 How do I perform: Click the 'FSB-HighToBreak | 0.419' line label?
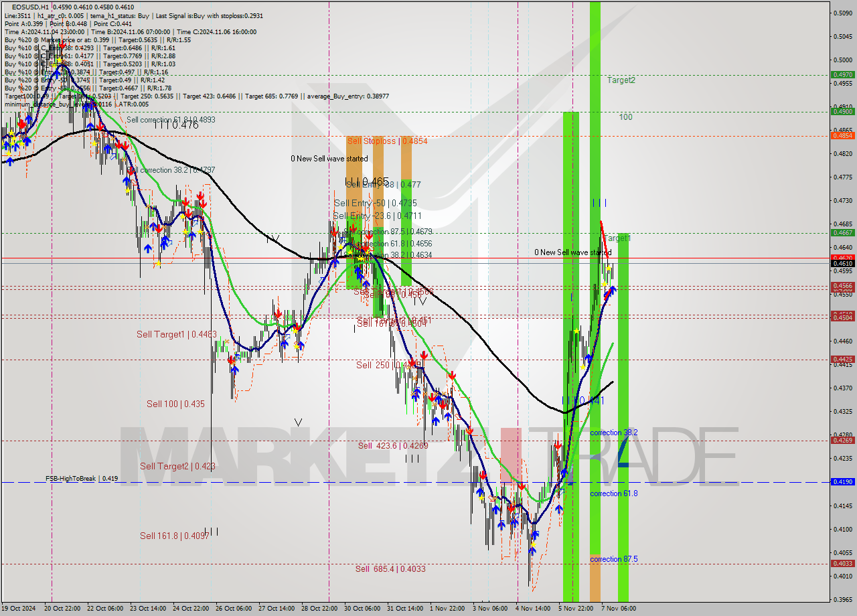82,479
